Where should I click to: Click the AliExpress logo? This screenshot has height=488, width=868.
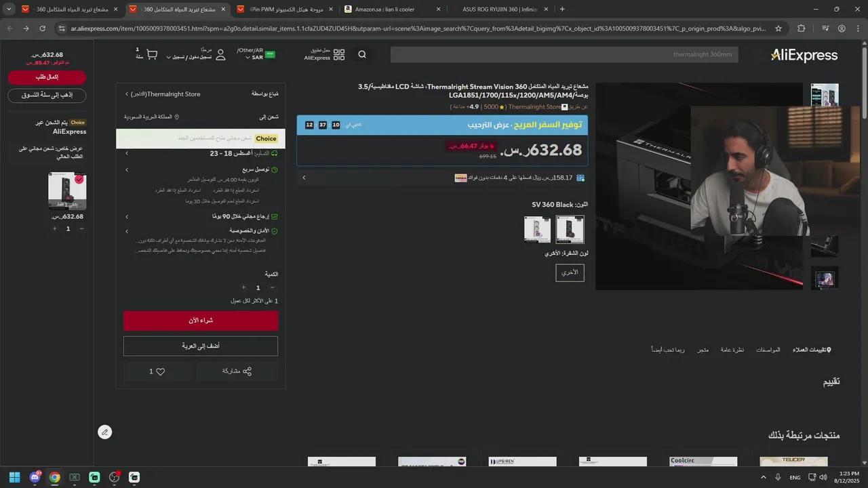click(804, 55)
